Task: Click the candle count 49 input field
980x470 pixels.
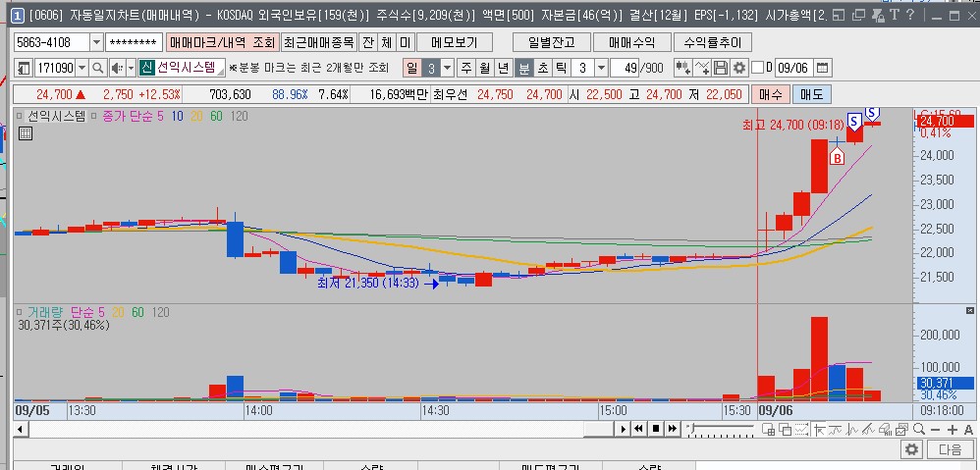Action: click(x=624, y=68)
